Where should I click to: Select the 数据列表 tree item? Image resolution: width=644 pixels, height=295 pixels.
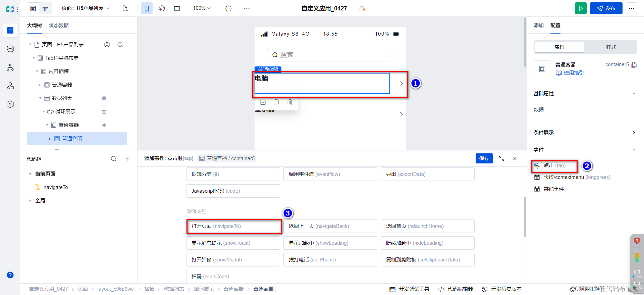coord(62,98)
